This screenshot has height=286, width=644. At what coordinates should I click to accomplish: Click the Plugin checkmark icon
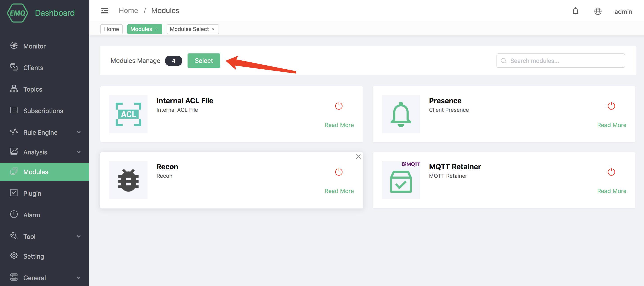tap(14, 193)
